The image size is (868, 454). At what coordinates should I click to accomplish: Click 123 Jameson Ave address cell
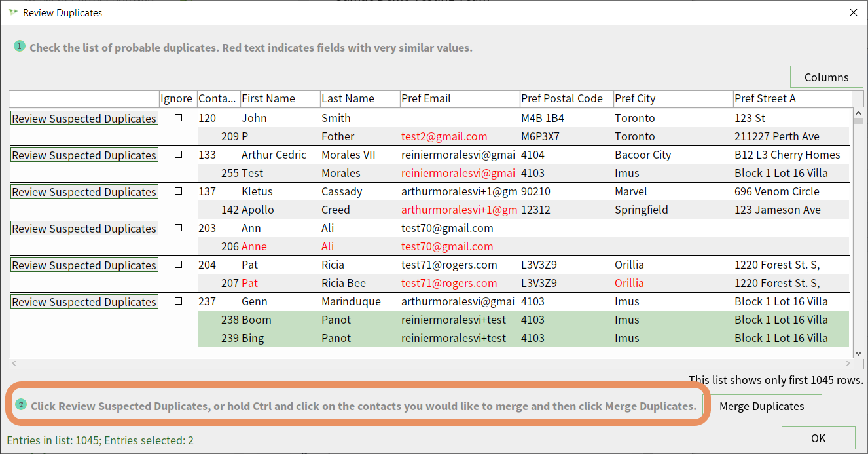click(778, 210)
